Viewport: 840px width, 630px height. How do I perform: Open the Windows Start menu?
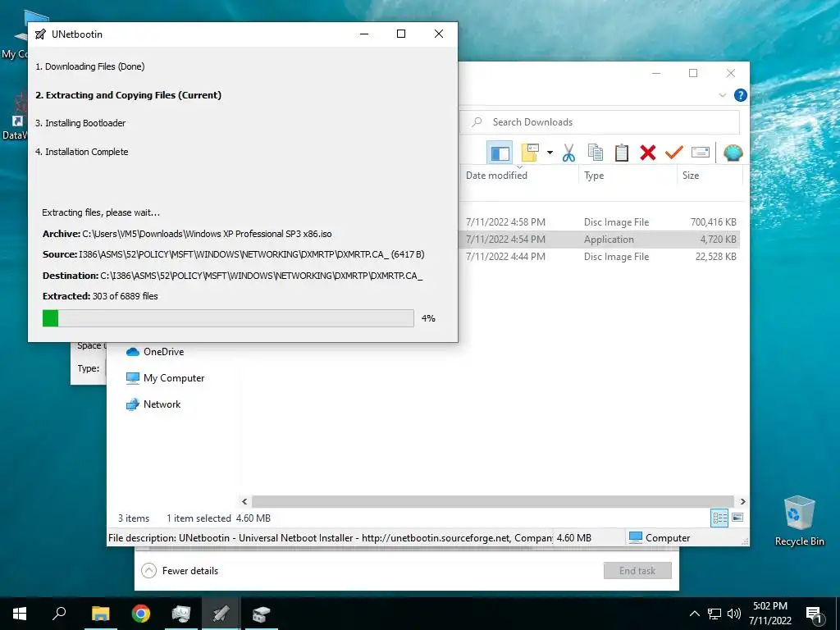pyautogui.click(x=20, y=614)
